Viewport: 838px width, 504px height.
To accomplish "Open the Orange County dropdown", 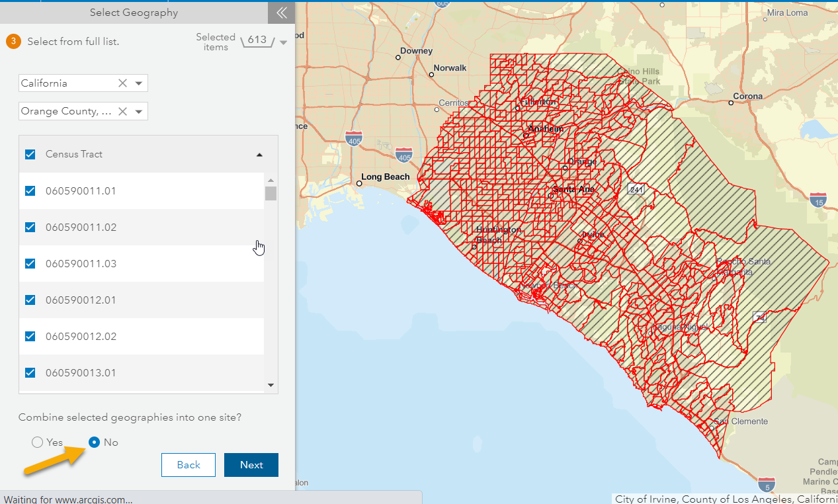I will (x=139, y=111).
